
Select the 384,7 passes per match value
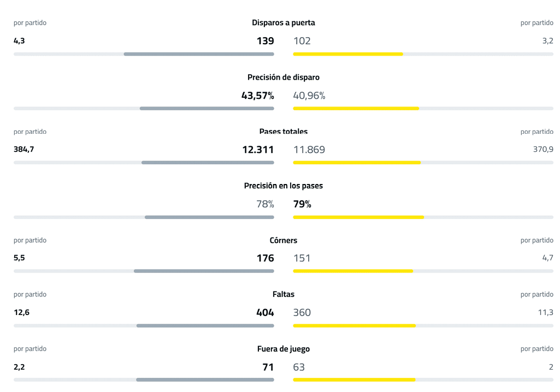tap(24, 149)
